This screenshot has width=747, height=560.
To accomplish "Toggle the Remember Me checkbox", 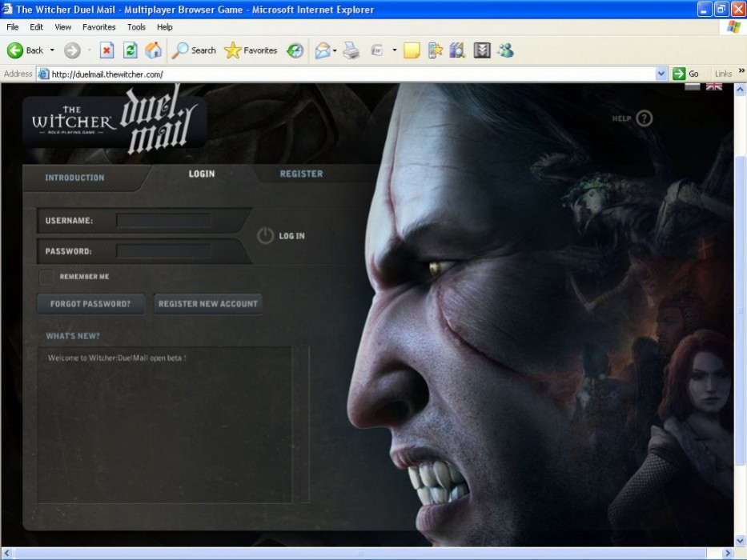I will click(x=46, y=277).
